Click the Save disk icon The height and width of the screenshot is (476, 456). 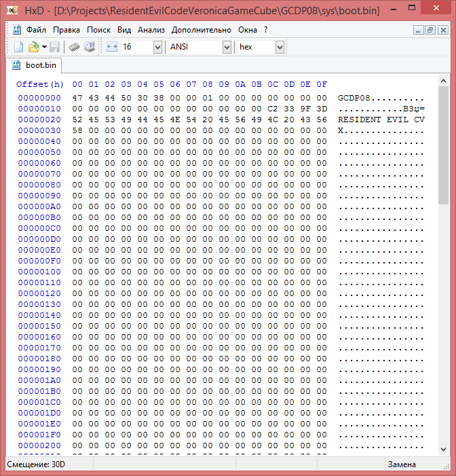(54, 47)
